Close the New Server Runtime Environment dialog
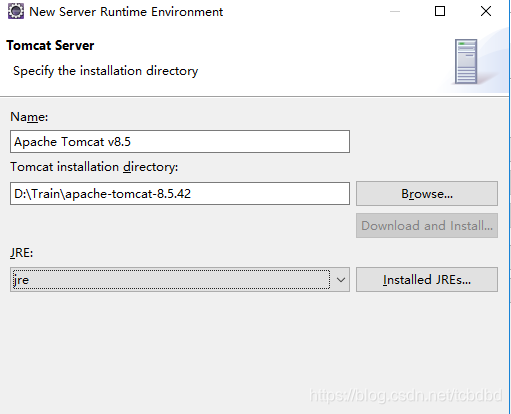The height and width of the screenshot is (414, 511). [x=486, y=11]
